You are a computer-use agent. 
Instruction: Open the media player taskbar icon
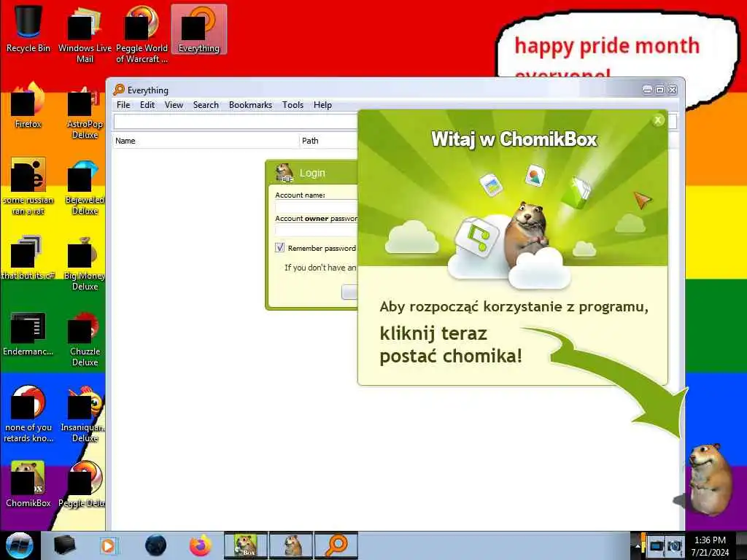[x=108, y=545]
